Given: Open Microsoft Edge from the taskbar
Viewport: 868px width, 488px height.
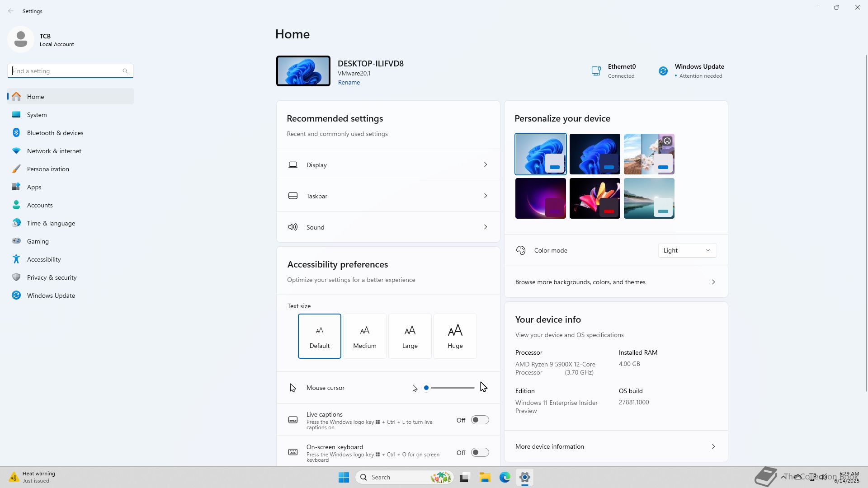Looking at the screenshot, I should pyautogui.click(x=505, y=477).
